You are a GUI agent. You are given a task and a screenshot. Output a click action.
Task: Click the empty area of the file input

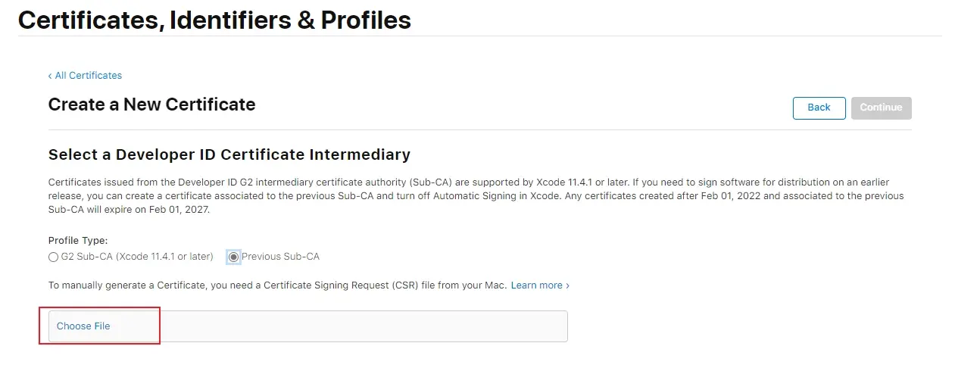coord(364,326)
